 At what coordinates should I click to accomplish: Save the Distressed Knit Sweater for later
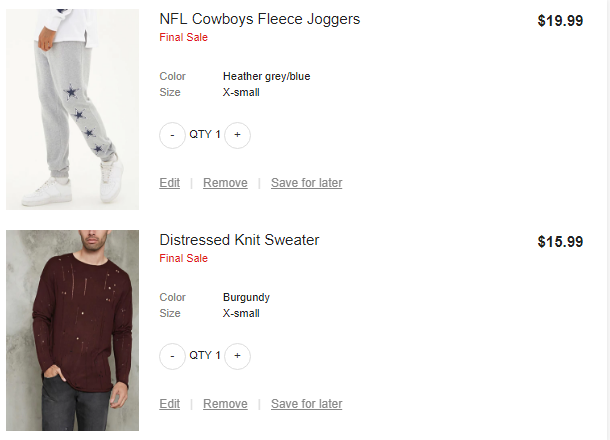coord(306,404)
